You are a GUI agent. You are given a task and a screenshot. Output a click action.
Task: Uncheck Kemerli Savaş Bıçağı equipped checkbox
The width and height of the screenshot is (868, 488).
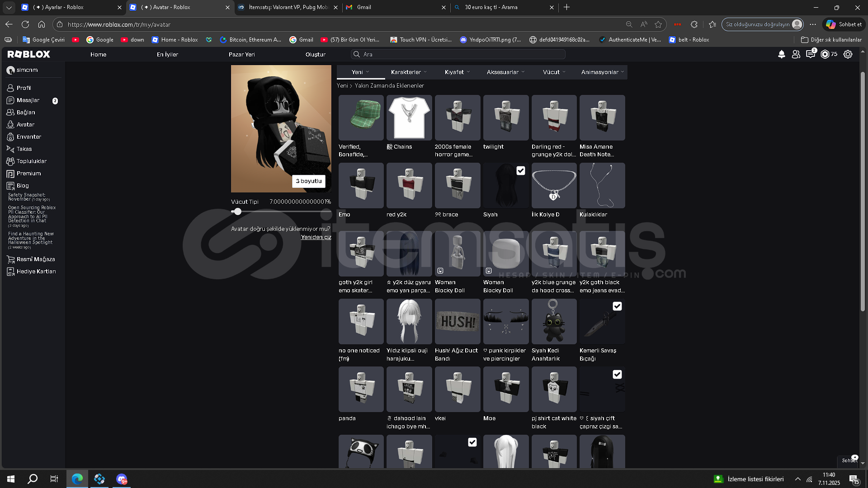[x=617, y=306]
